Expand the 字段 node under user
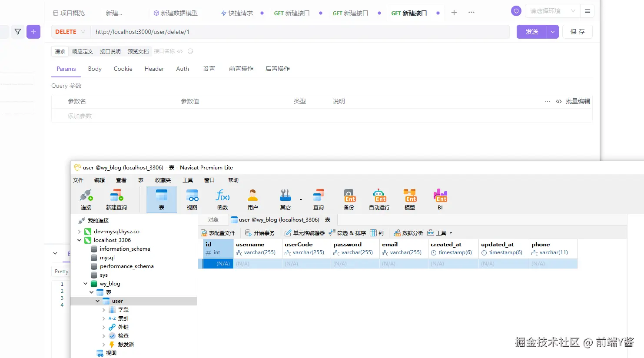This screenshot has height=358, width=644. pos(104,310)
